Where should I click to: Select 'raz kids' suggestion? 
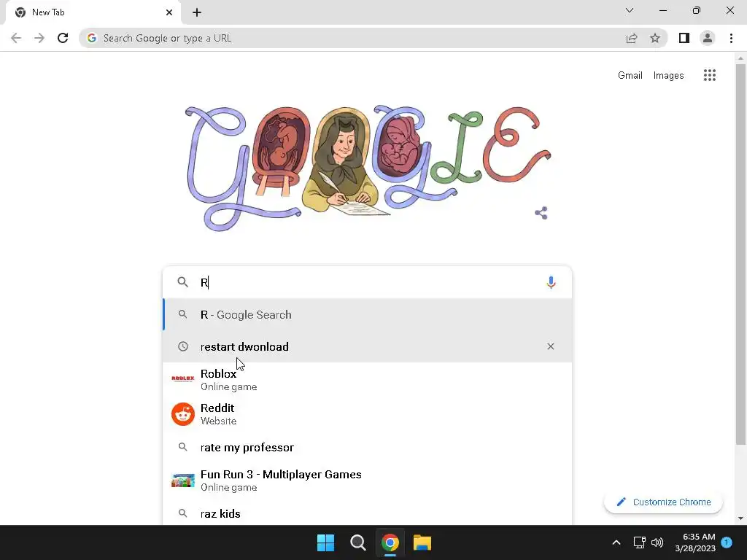tap(368, 513)
